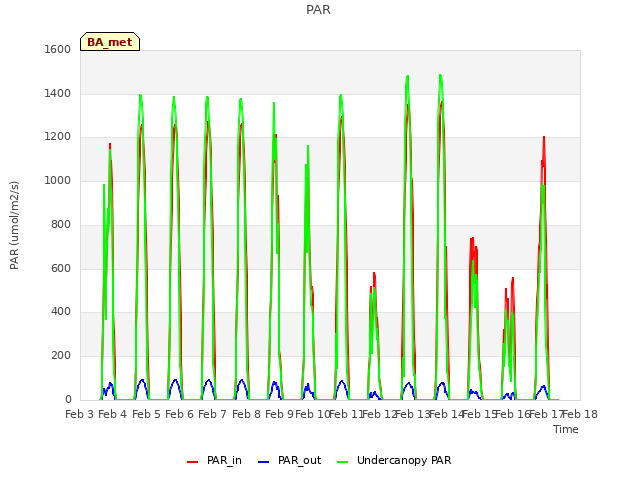The image size is (640, 480).
Task: Click the 1400 y-axis tick label
Action: (x=58, y=93)
